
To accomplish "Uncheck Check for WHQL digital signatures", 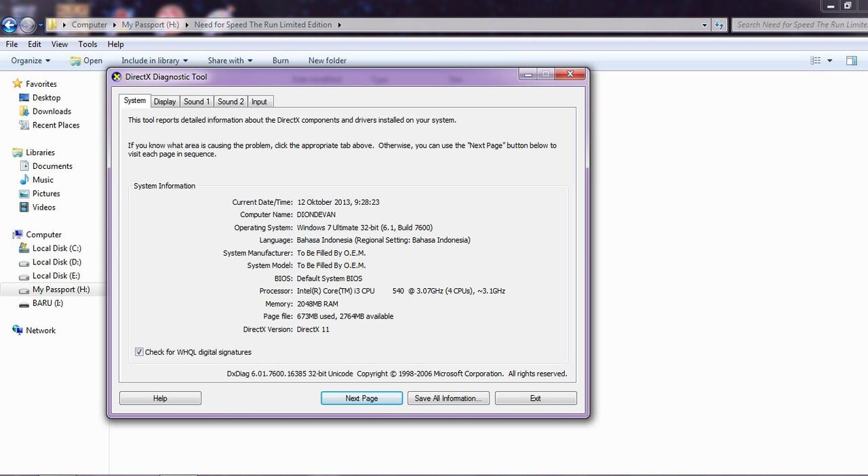I will [x=139, y=352].
